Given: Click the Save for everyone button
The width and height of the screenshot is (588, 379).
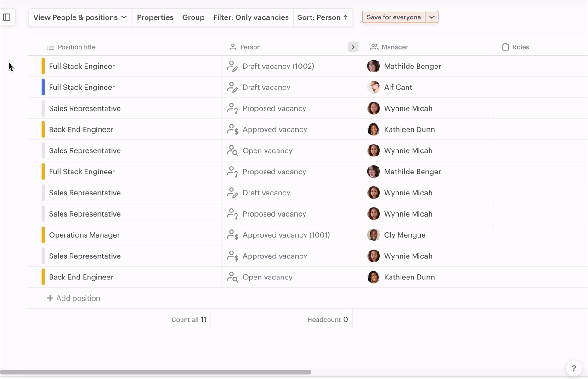Looking at the screenshot, I should (x=394, y=17).
